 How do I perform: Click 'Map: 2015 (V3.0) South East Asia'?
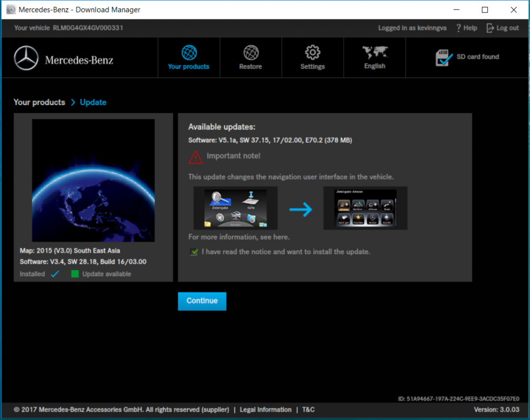pos(70,250)
